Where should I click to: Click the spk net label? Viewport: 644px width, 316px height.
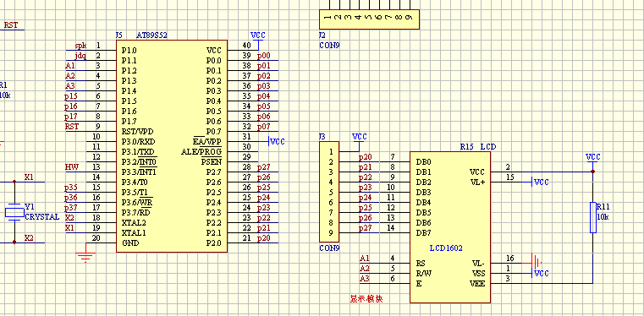pyautogui.click(x=80, y=46)
